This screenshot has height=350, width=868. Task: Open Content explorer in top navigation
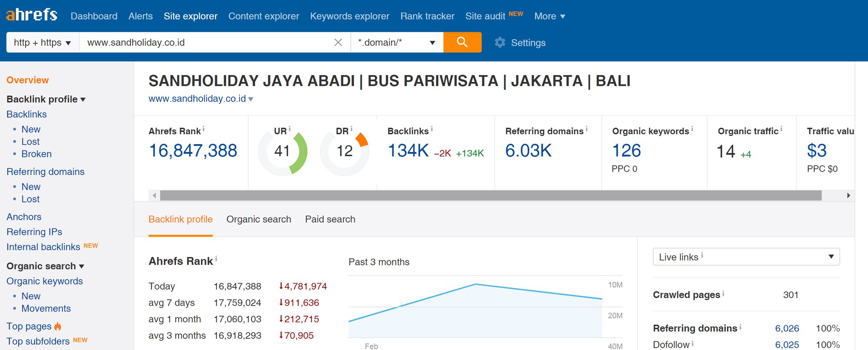(264, 16)
